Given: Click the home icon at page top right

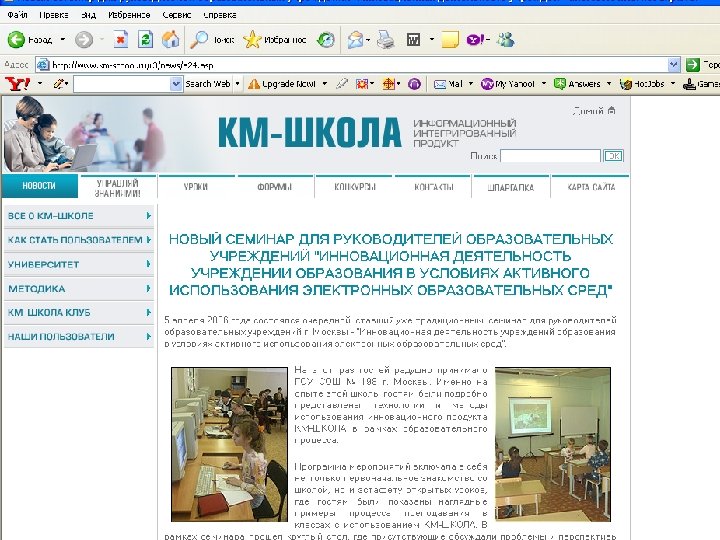Looking at the screenshot, I should (x=611, y=111).
